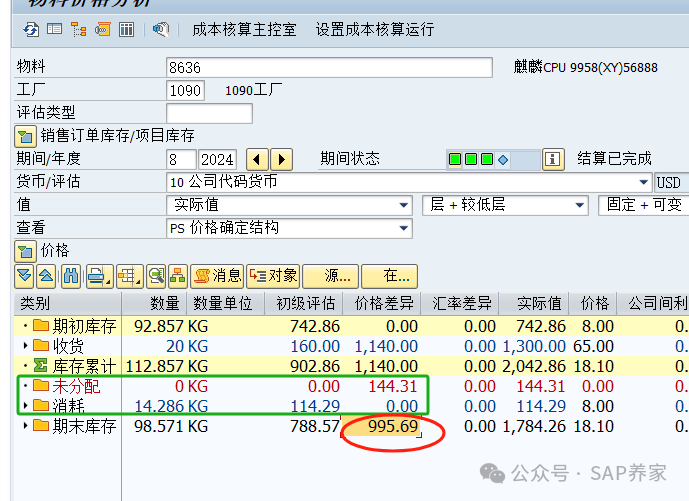This screenshot has width=689, height=501.
Task: Click the refresh icon in top toolbar
Action: (x=31, y=30)
